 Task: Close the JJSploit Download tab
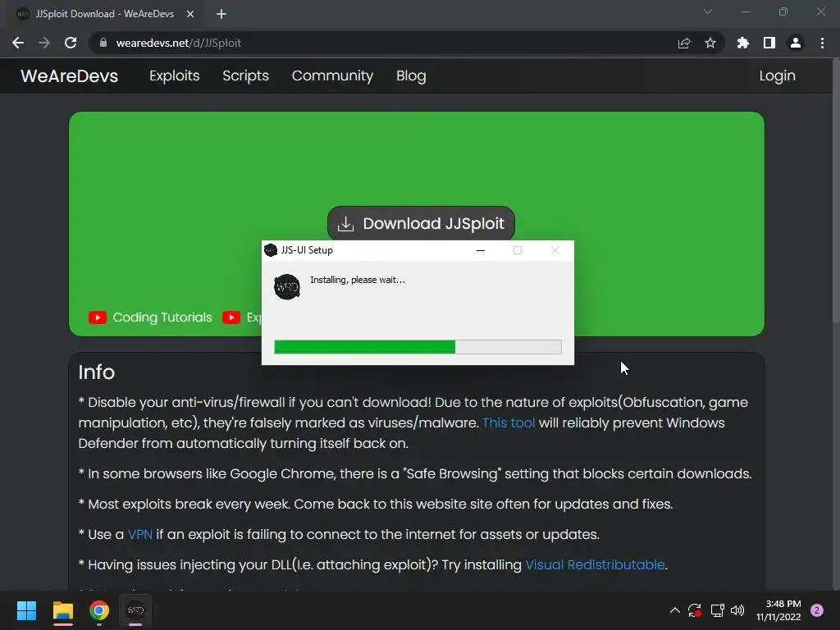click(x=190, y=14)
